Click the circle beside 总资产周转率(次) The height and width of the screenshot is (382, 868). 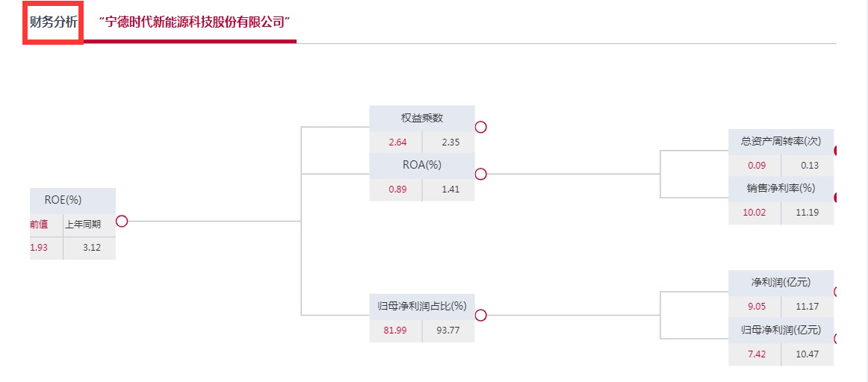point(836,151)
